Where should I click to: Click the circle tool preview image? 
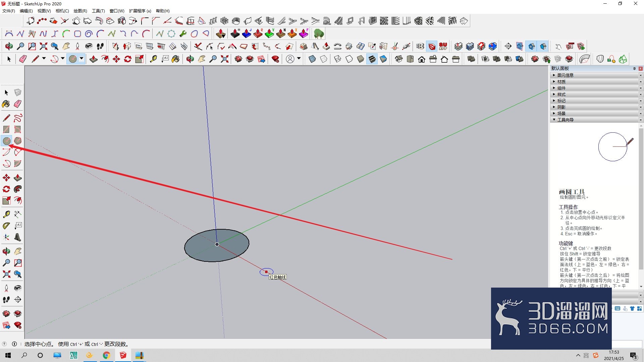click(x=616, y=147)
